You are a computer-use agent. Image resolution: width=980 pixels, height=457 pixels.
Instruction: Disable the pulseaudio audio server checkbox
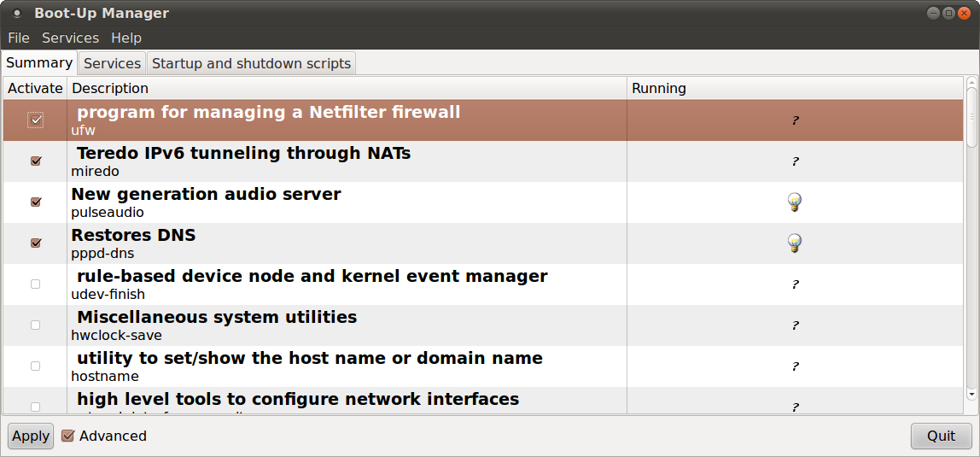coord(36,202)
